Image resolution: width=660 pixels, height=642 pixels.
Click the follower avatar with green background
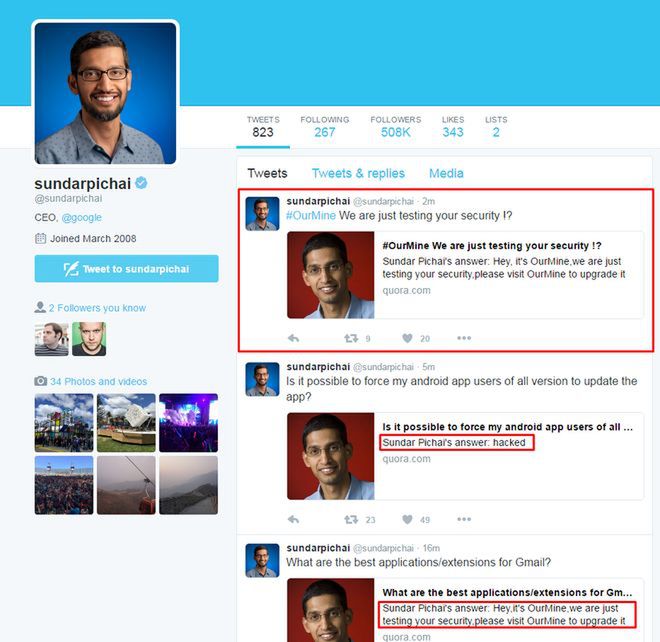pyautogui.click(x=89, y=339)
